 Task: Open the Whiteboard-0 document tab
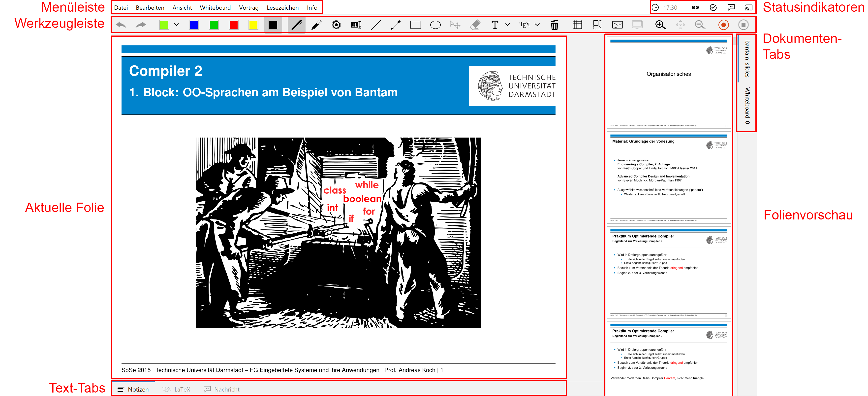(747, 106)
